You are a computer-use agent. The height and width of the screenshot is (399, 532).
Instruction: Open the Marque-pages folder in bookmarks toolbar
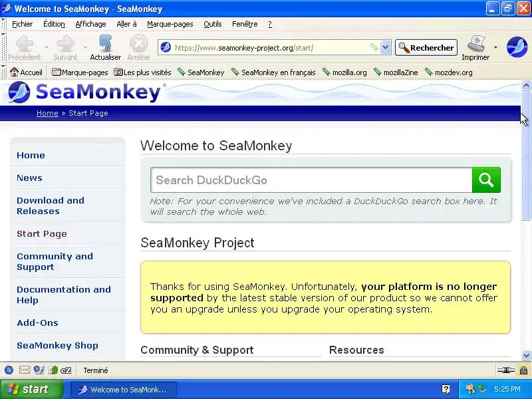[80, 72]
